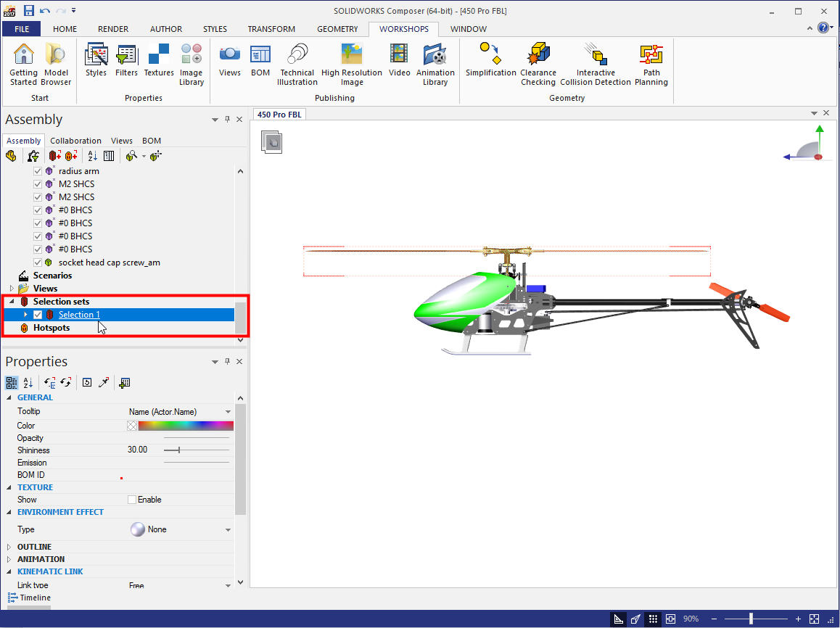Expand the Views tree node

[12, 289]
